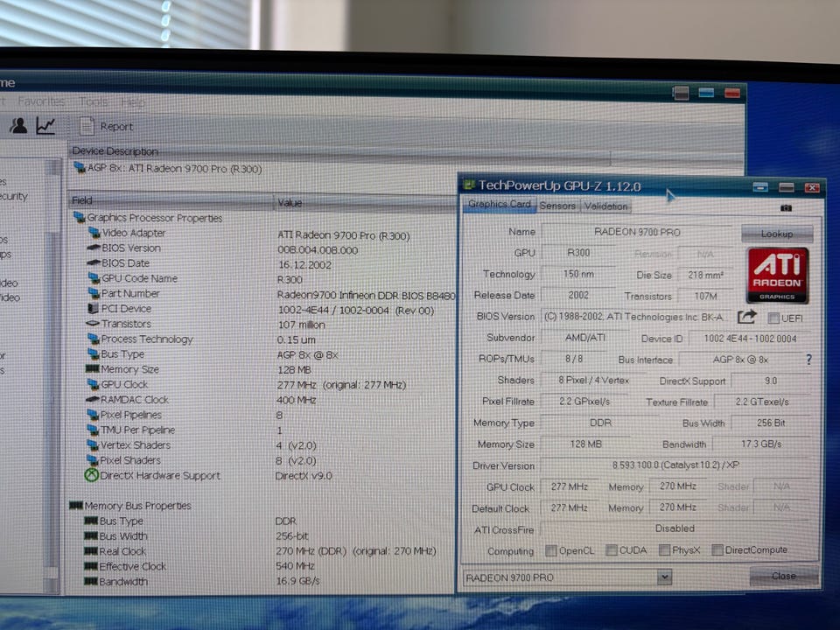Click the ATI Radeon Graphics logo
This screenshot has height=630, width=840.
pyautogui.click(x=777, y=276)
